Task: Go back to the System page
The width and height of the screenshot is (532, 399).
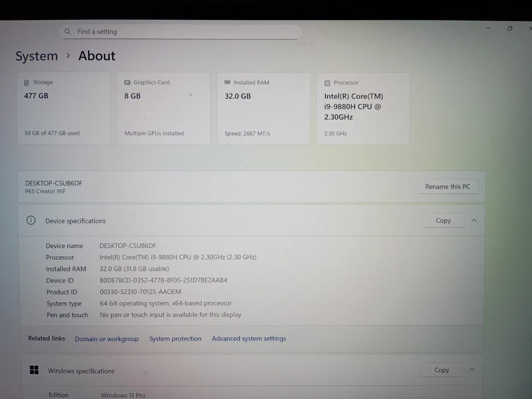Action: 37,55
